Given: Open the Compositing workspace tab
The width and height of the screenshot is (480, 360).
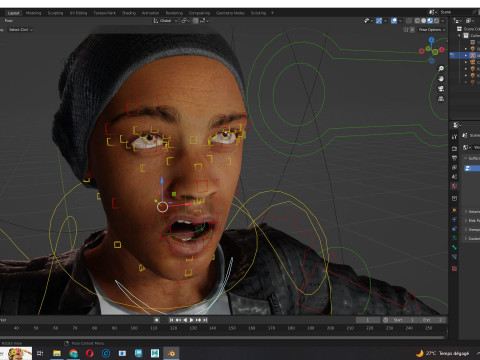Looking at the screenshot, I should 199,13.
